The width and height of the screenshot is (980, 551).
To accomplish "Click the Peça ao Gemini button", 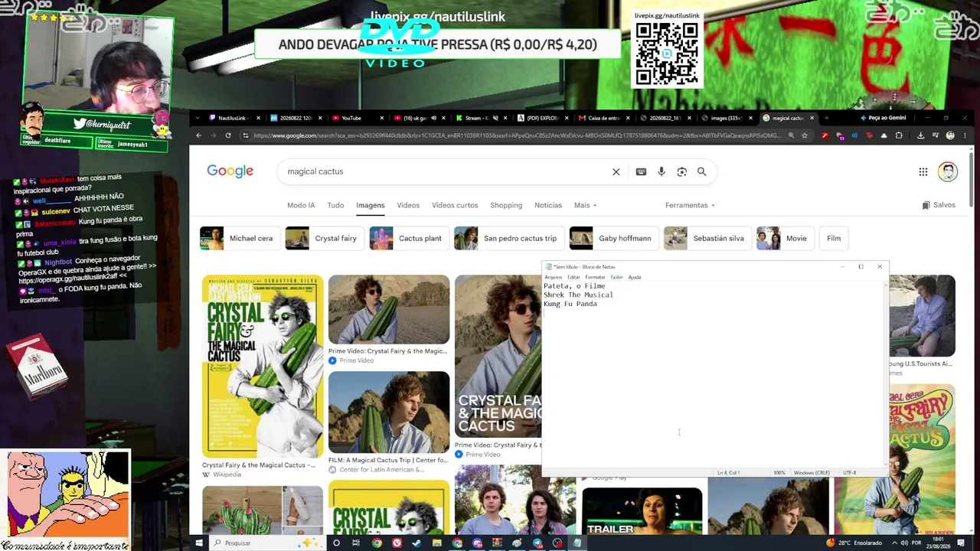I will click(884, 118).
